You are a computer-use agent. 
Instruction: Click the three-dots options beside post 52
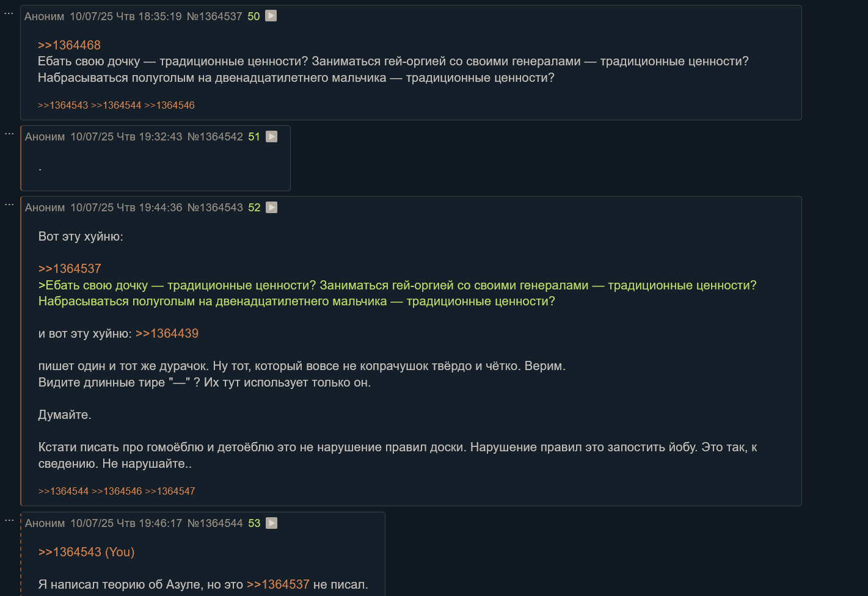pyautogui.click(x=9, y=205)
